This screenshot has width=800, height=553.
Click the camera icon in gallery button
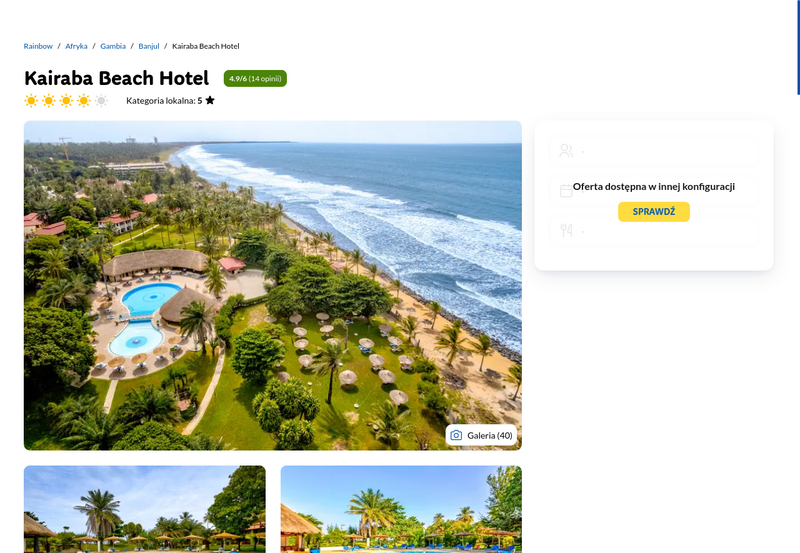point(456,435)
